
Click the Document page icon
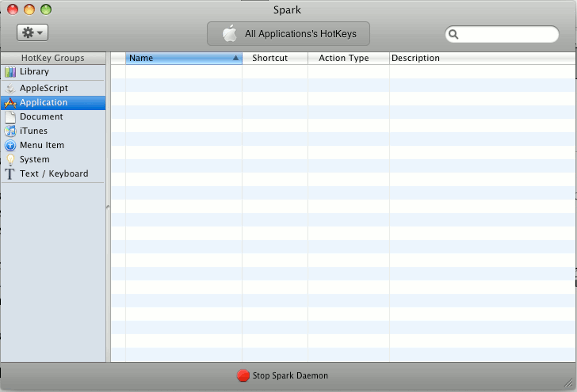tap(10, 117)
